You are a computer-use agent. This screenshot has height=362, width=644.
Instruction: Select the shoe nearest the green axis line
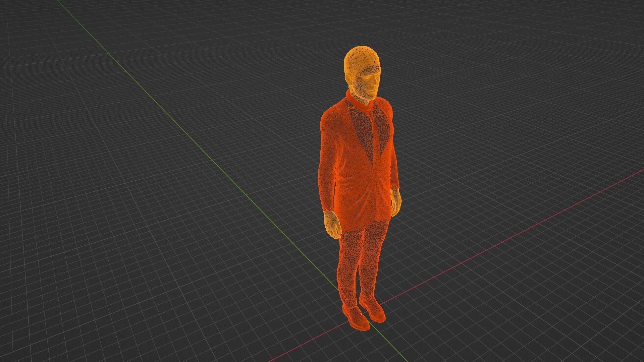[356, 317]
